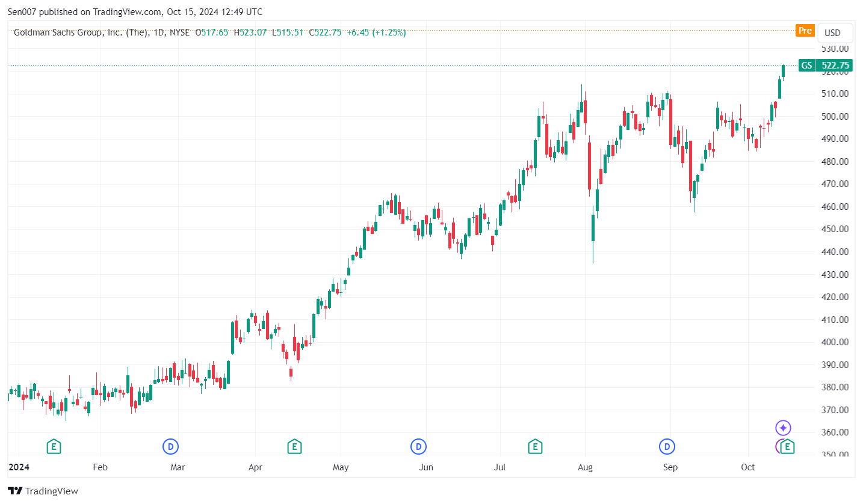Click the 450.00 price axis label
The image size is (863, 504).
835,229
